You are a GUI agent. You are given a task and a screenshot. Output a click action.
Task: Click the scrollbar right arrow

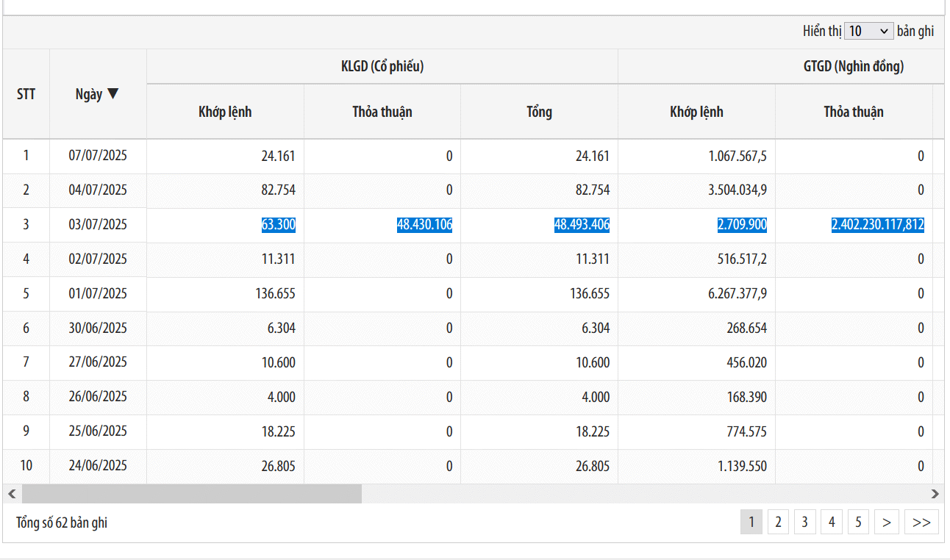click(935, 494)
